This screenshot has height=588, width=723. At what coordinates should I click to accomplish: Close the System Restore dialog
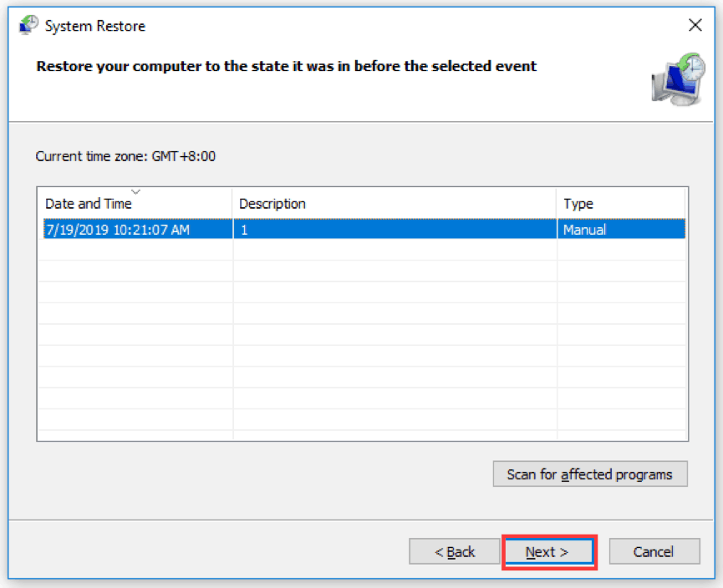tap(695, 25)
